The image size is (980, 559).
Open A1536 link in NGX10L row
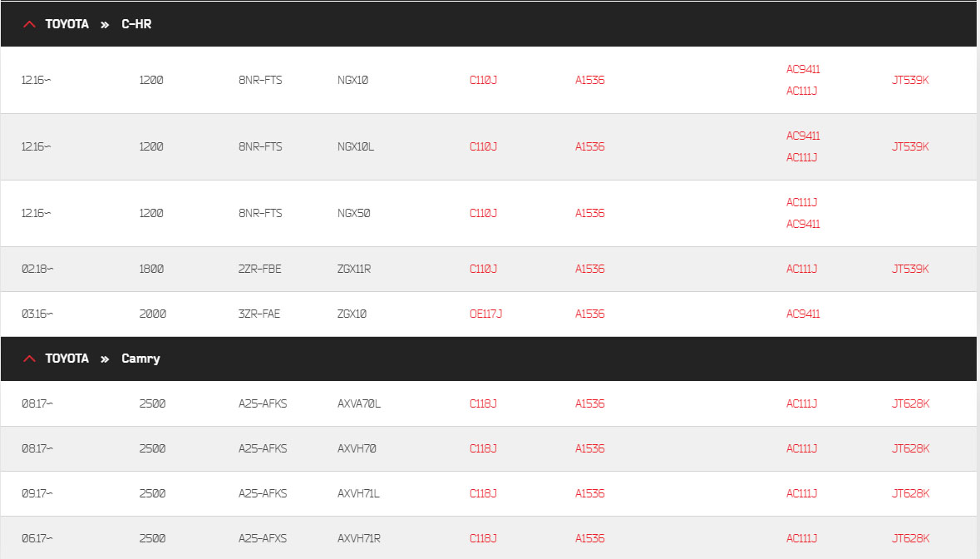[x=590, y=147]
